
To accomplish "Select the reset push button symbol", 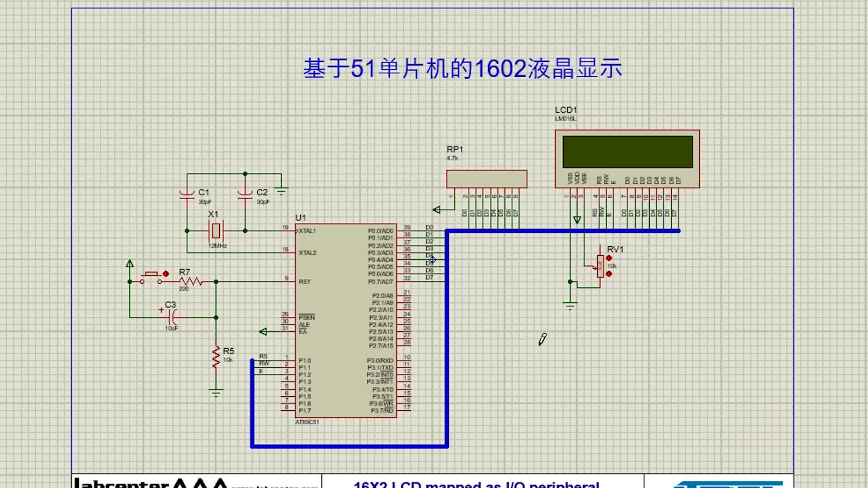I will point(151,278).
